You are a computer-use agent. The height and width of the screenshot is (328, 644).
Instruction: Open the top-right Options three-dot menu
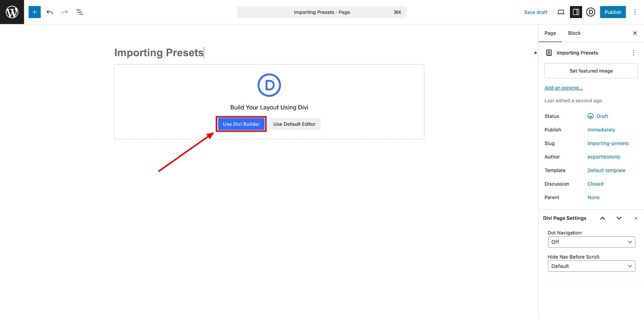(635, 12)
